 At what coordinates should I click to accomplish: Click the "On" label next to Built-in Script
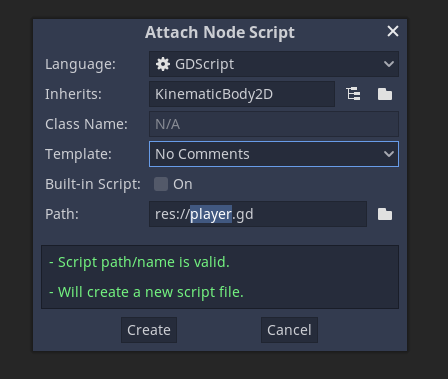(x=183, y=184)
